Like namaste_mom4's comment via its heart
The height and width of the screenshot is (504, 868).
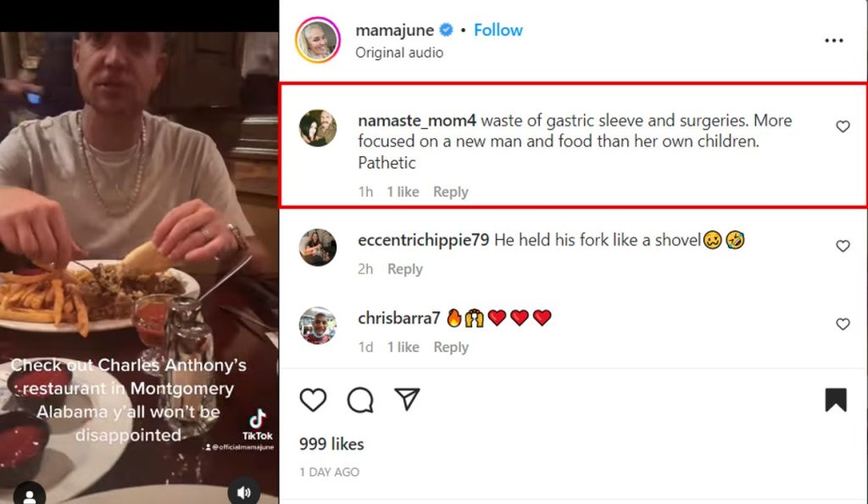coord(843,126)
